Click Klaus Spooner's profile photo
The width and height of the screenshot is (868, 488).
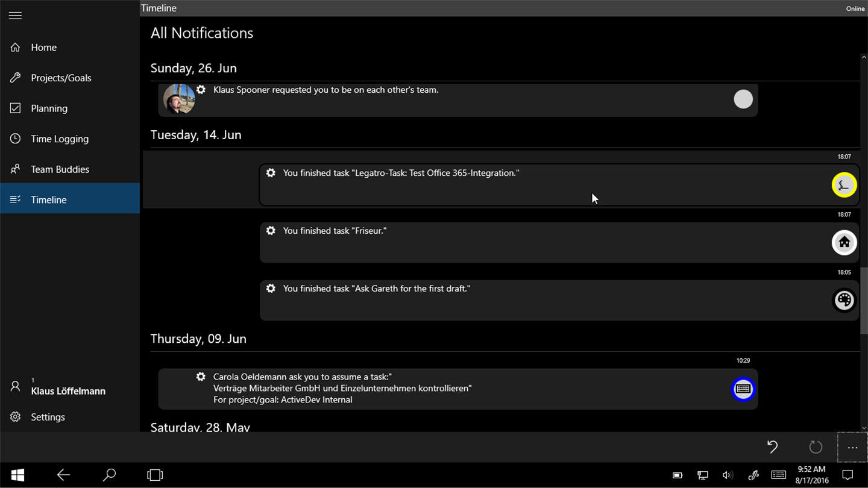click(x=179, y=99)
